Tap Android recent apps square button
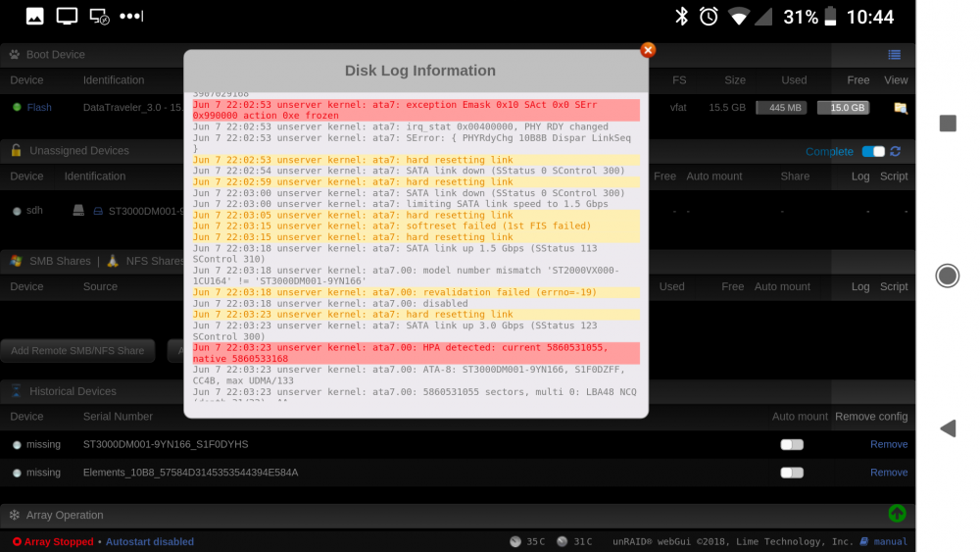The image size is (980, 552). pyautogui.click(x=948, y=124)
